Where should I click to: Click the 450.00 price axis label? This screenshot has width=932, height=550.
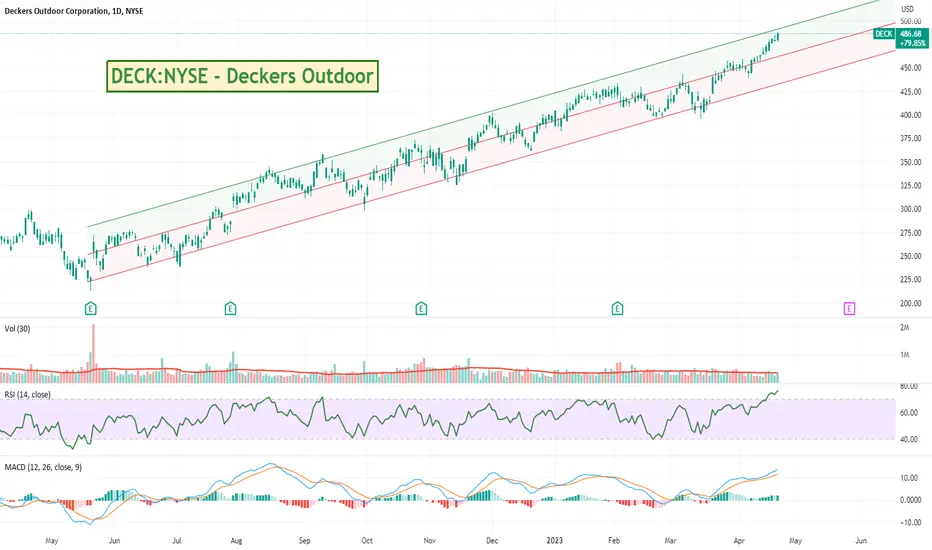click(911, 68)
